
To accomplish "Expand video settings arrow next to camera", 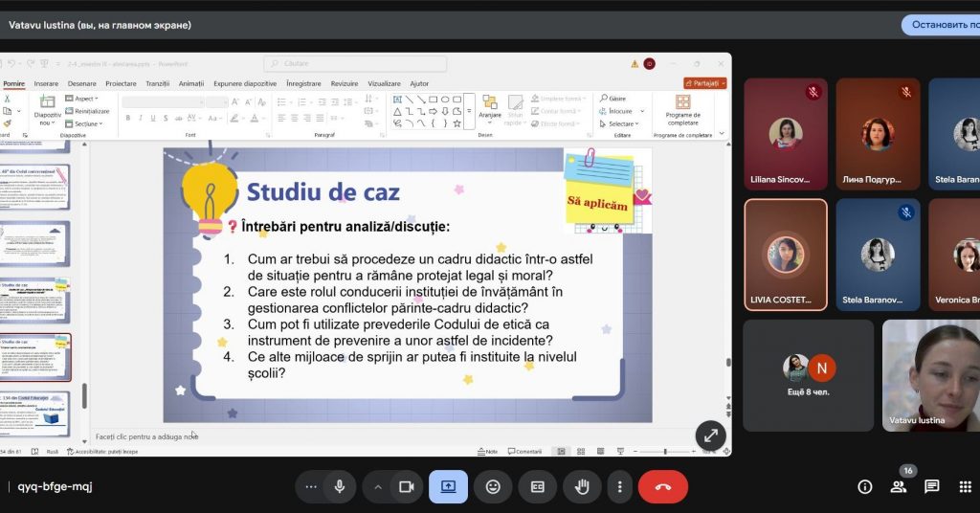I will coord(378,486).
